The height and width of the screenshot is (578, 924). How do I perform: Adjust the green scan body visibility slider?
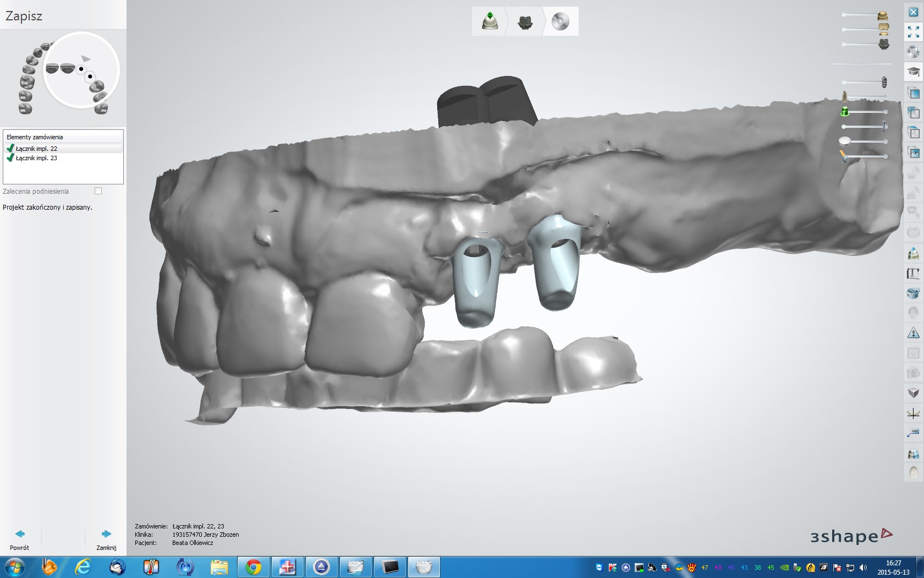(x=865, y=112)
